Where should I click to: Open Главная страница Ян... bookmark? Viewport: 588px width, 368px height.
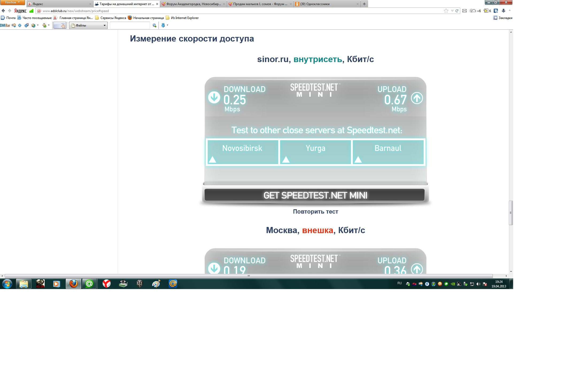[73, 18]
